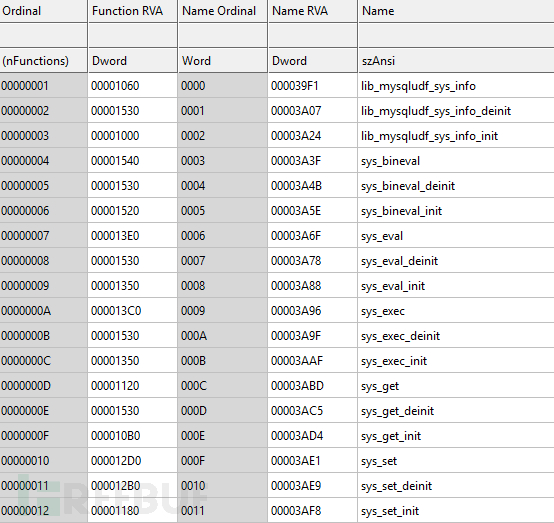Select the sys_exec name cell

[456, 311]
